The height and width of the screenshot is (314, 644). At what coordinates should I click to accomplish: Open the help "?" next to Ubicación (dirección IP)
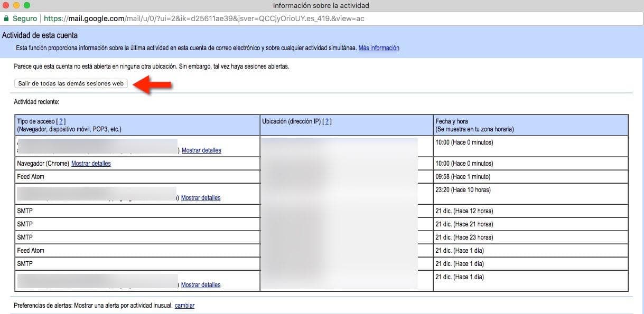[x=328, y=121]
